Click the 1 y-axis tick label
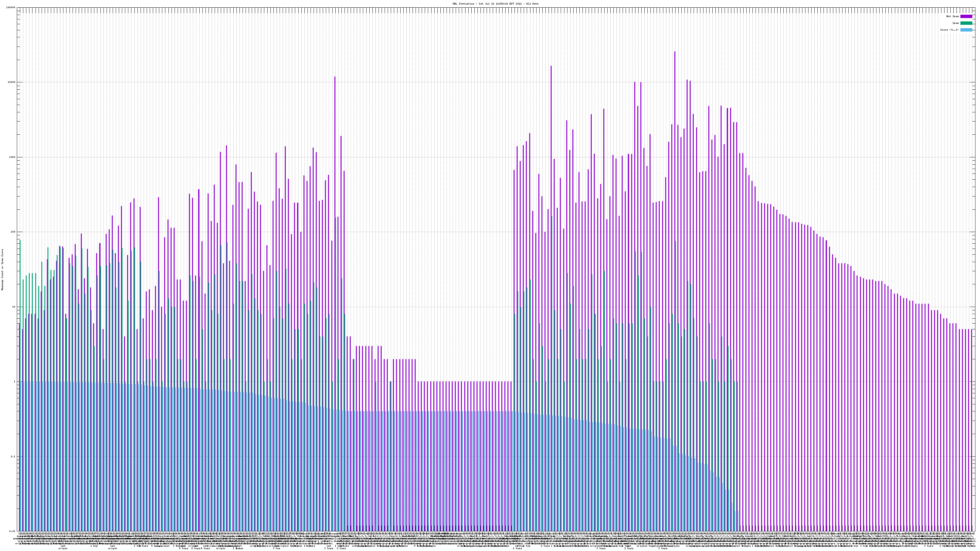The height and width of the screenshot is (551, 980). 15,382
